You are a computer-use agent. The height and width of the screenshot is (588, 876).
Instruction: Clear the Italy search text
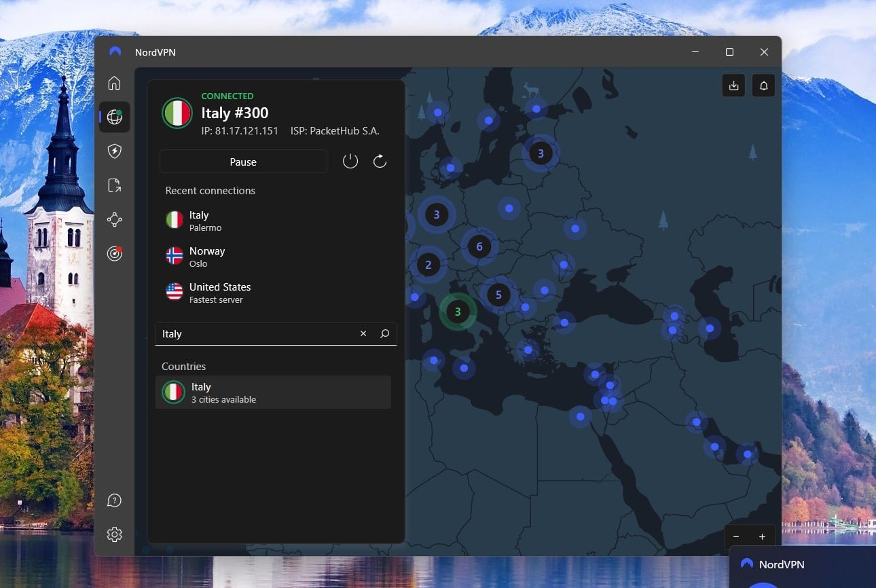click(363, 333)
